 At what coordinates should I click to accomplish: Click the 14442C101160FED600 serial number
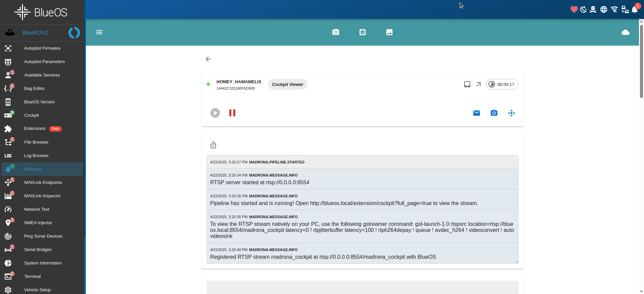tap(235, 88)
